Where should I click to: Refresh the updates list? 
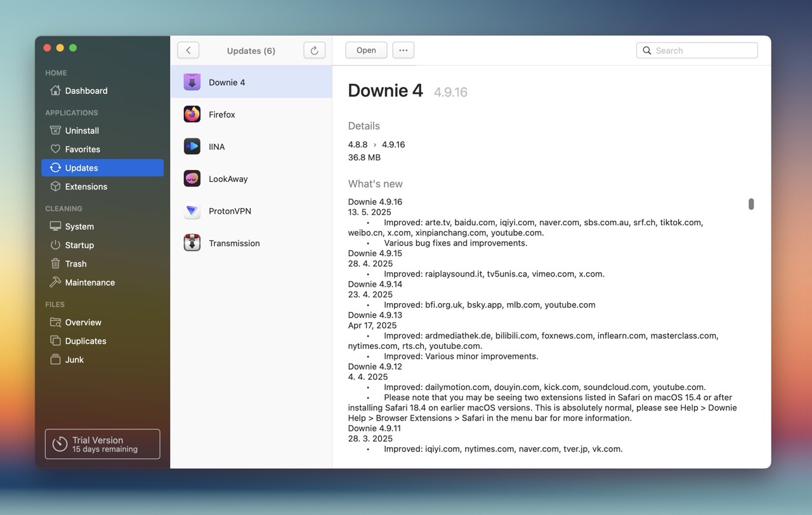[315, 51]
